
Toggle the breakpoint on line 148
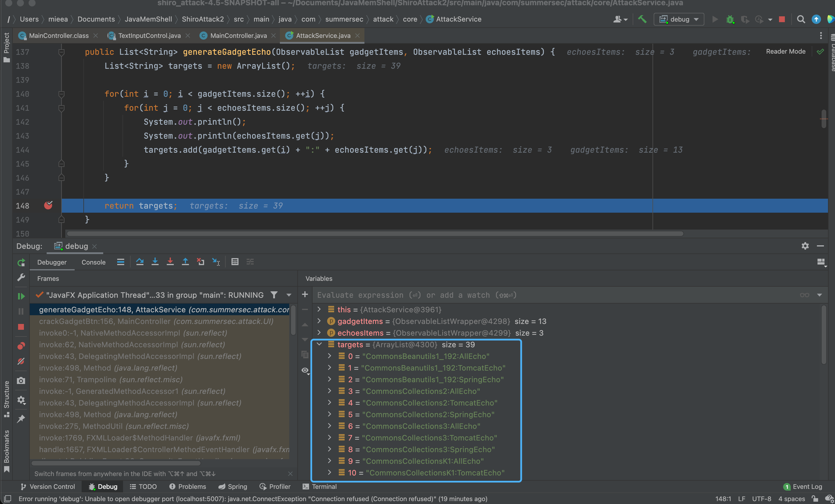(48, 205)
